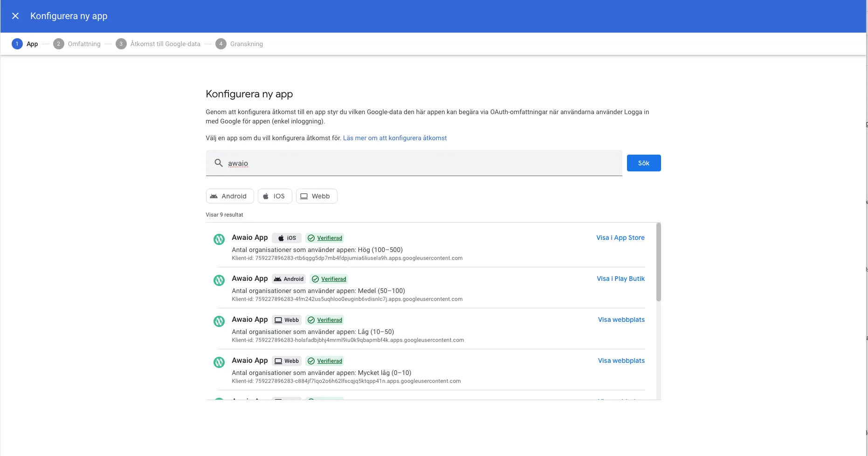Click the iOS platform badge in first result
This screenshot has height=456, width=868.
pyautogui.click(x=287, y=238)
